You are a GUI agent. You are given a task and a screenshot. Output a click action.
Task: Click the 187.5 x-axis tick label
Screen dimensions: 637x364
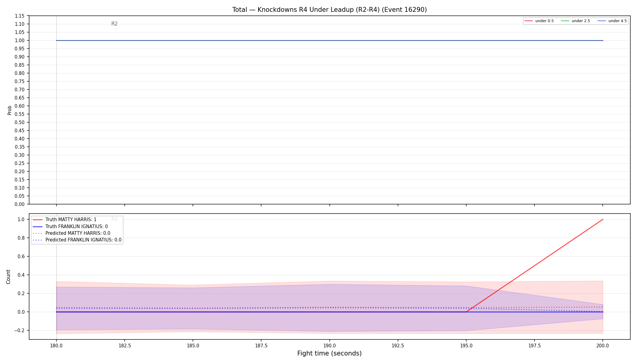(261, 345)
